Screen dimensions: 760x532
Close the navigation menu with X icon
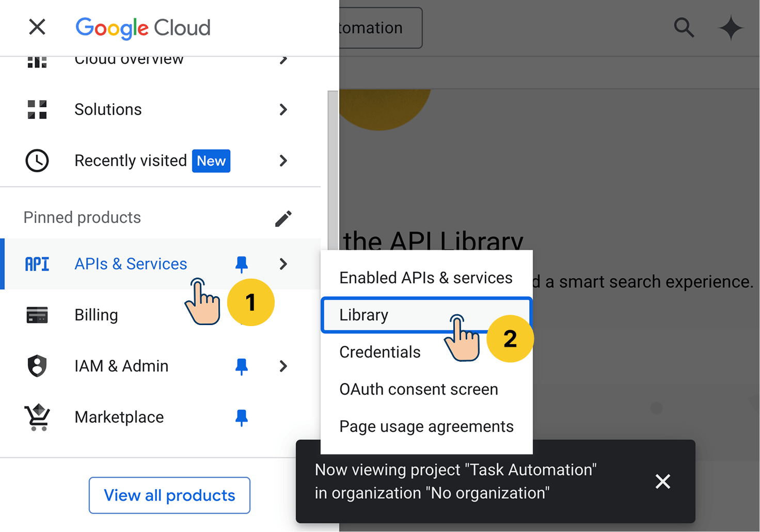(x=37, y=27)
